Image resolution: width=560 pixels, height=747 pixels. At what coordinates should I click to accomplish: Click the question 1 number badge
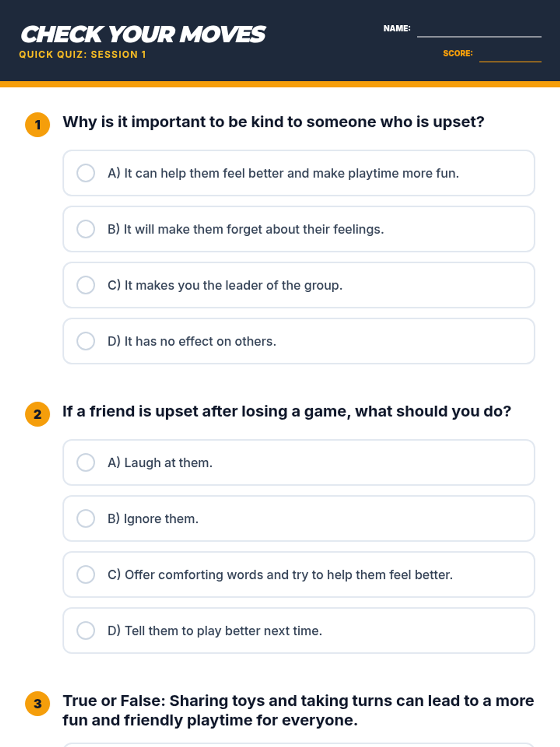[x=38, y=125]
